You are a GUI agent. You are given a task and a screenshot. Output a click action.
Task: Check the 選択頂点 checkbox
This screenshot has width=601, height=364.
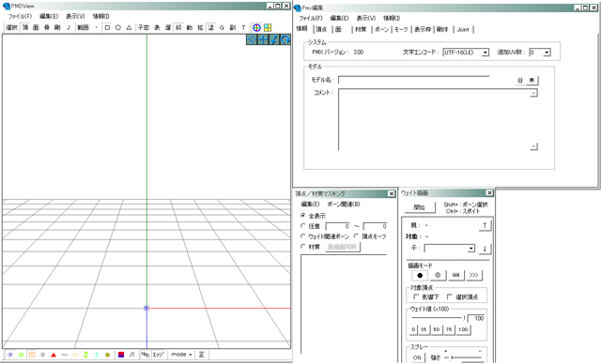coord(450,297)
